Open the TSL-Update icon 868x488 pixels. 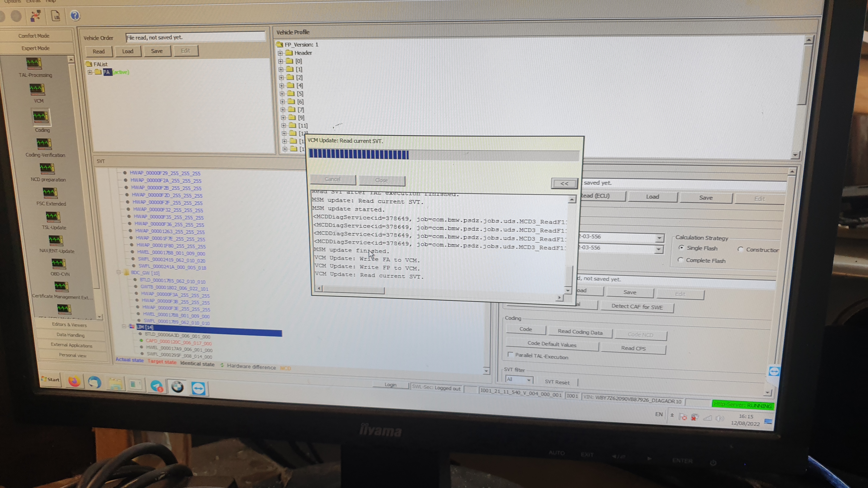pyautogui.click(x=53, y=216)
